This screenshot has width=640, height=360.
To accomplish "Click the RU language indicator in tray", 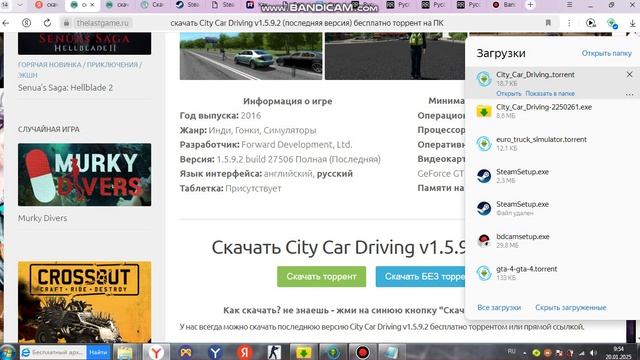I will (x=511, y=351).
